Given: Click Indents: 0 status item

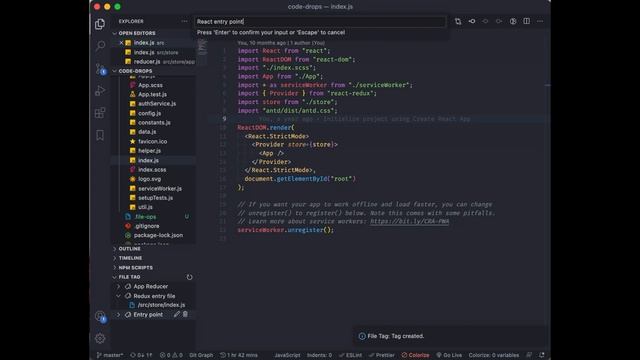Looking at the screenshot, I should 319,355.
